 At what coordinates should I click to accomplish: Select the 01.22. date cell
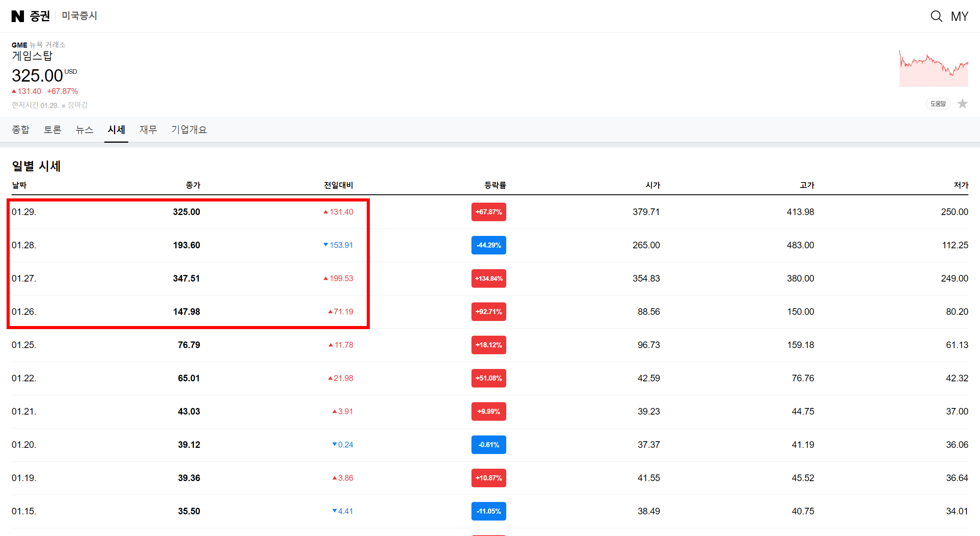(24, 378)
